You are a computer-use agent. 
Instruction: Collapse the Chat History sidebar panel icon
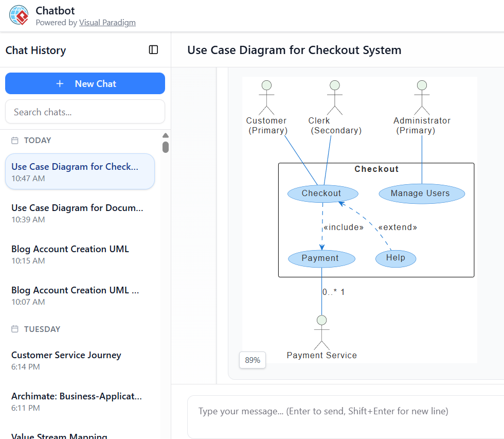click(x=153, y=50)
